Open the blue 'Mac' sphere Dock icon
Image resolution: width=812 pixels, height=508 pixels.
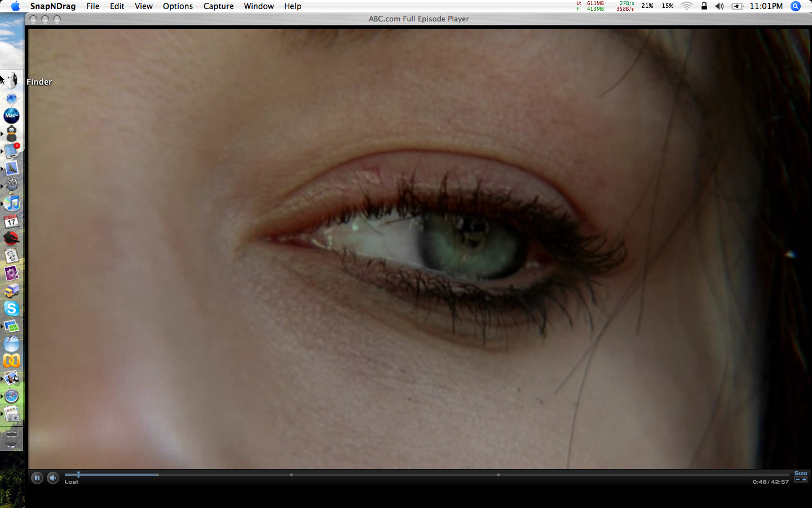tap(12, 116)
